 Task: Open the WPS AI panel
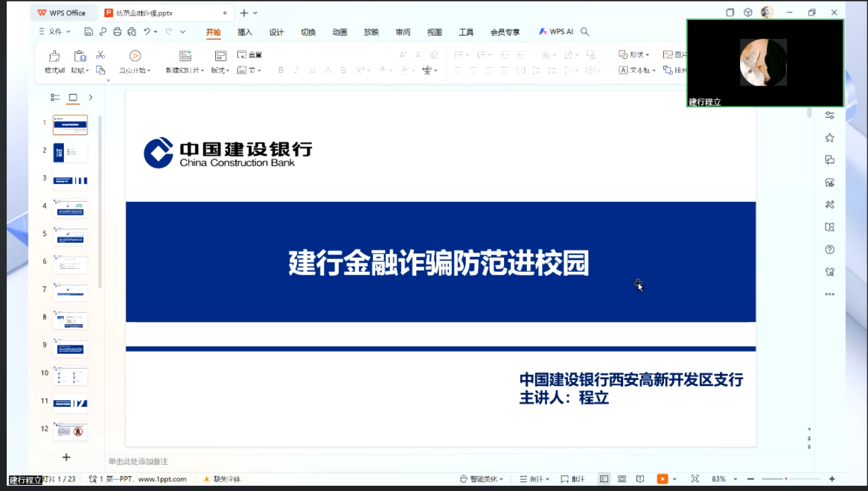click(556, 31)
